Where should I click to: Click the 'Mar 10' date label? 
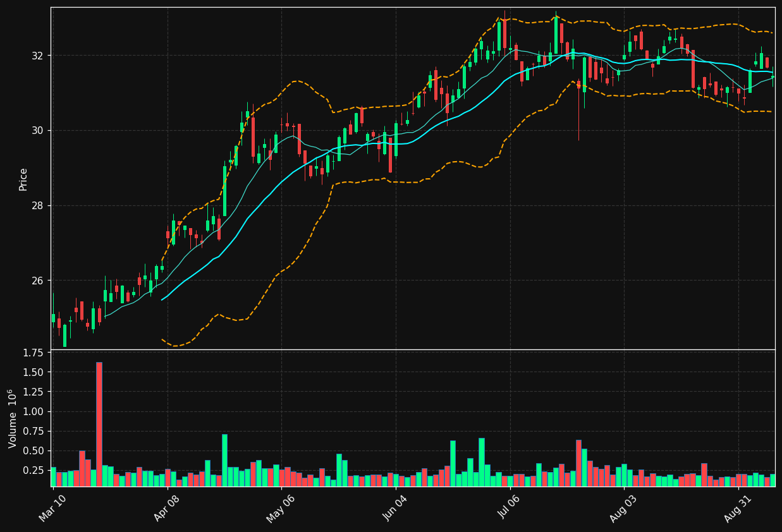point(54,508)
